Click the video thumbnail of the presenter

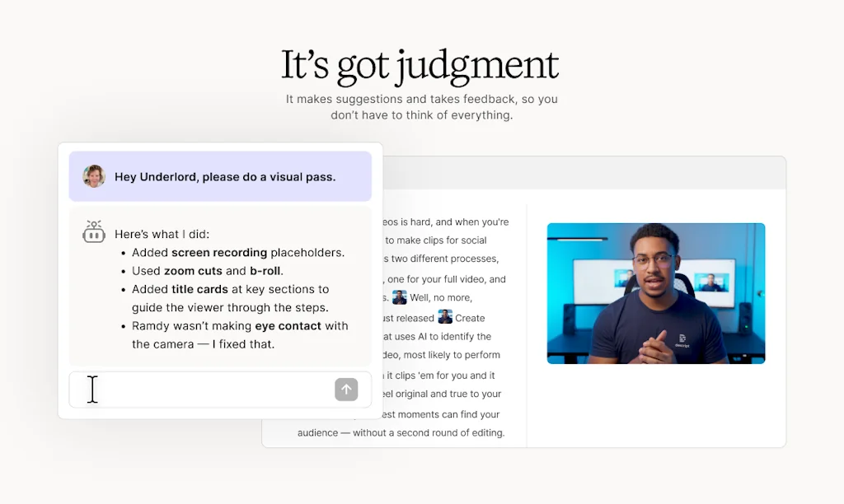[655, 293]
